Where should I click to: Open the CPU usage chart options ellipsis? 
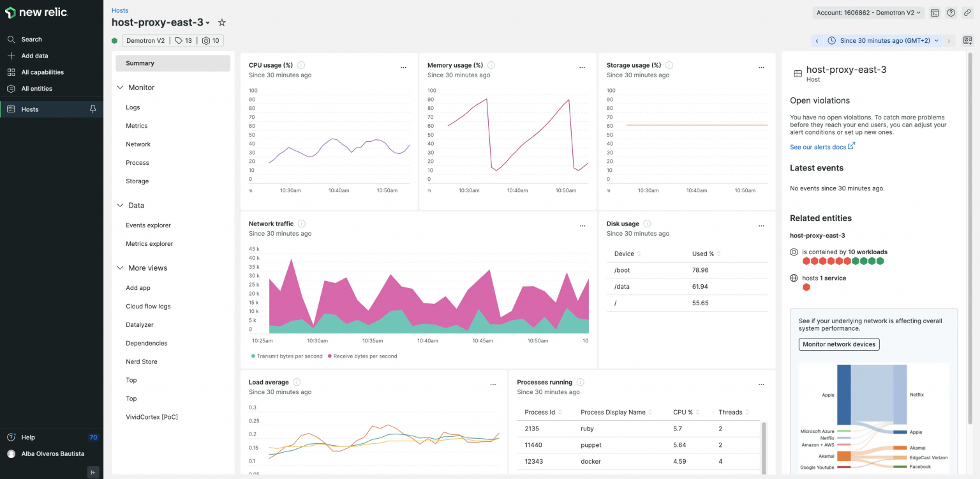tap(403, 66)
